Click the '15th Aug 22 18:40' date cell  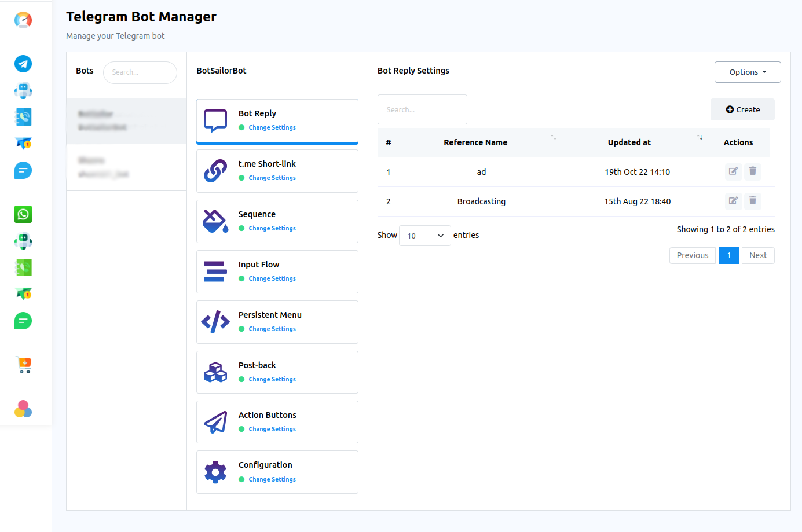[x=638, y=201]
